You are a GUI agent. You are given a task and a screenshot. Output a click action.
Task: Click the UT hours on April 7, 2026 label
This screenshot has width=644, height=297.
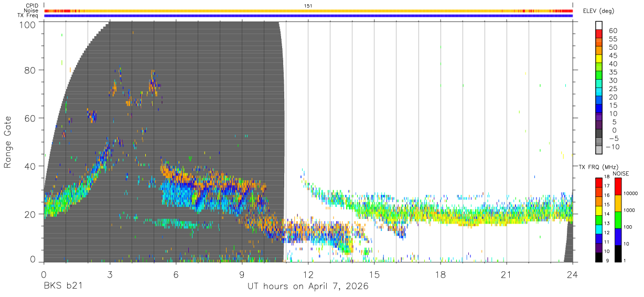(308, 287)
